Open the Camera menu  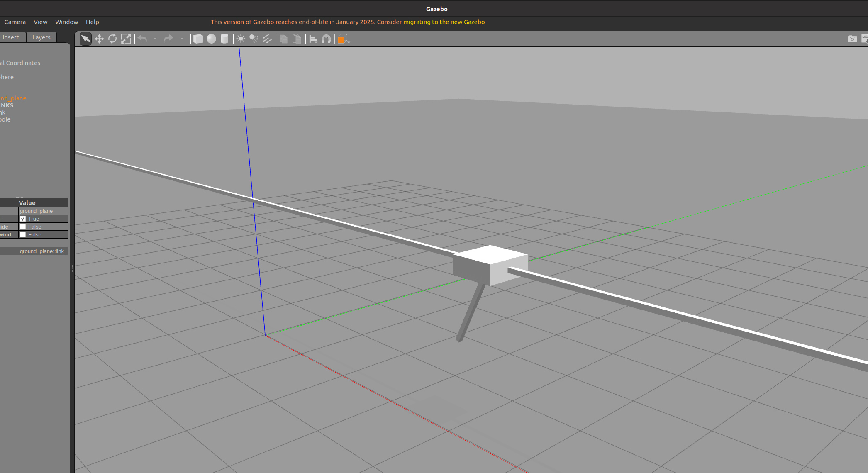(x=15, y=22)
